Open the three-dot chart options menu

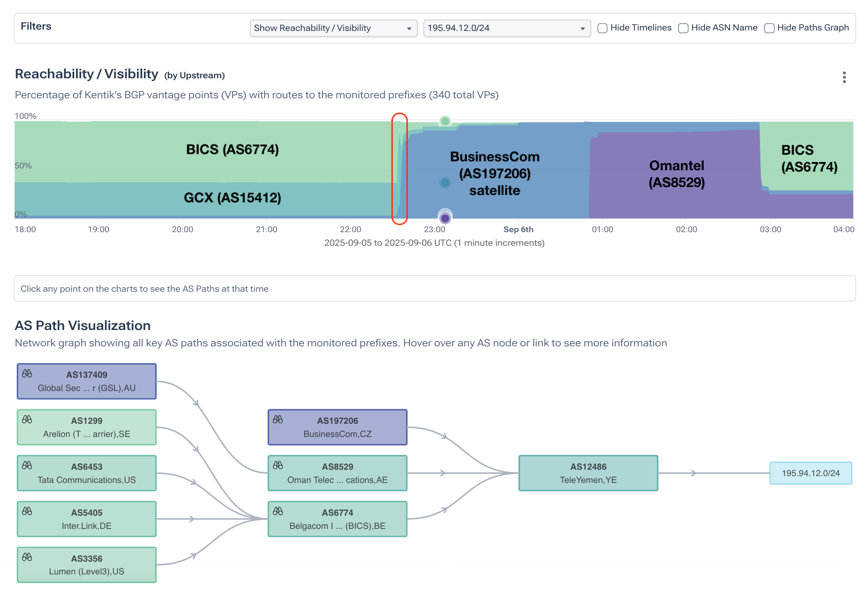844,77
